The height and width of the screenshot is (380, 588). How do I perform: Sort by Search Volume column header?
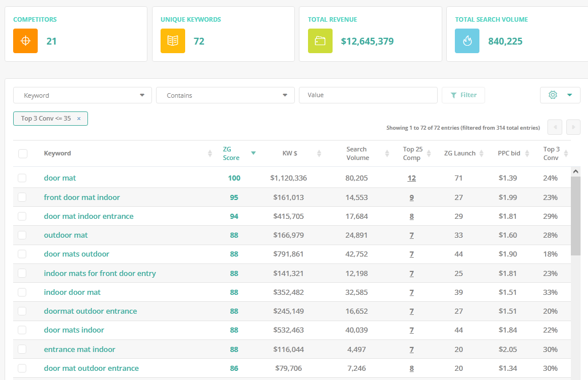coord(358,153)
